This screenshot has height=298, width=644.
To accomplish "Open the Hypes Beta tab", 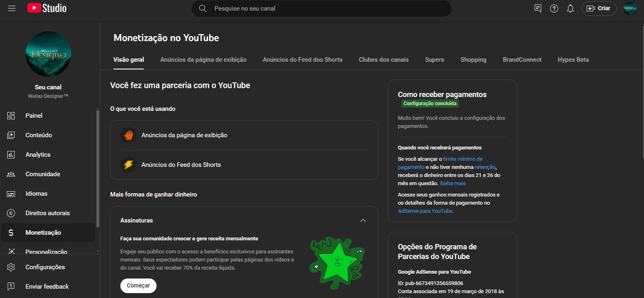I will click(x=573, y=60).
